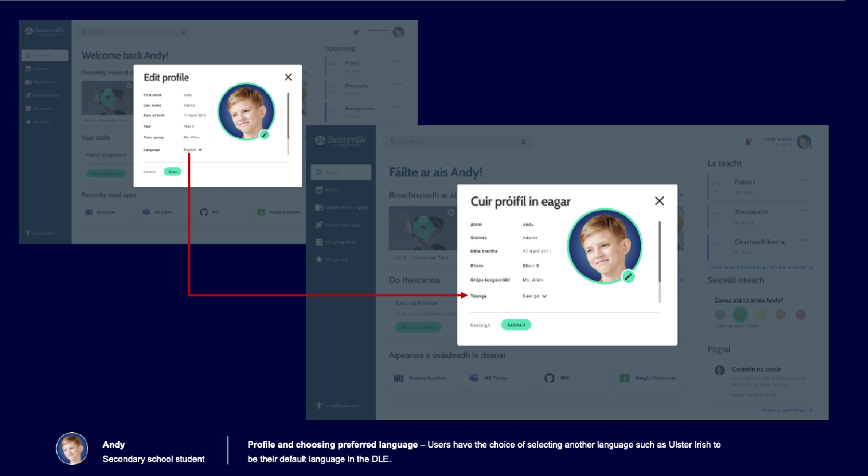Click the Save button in Edit profile
Image resolution: width=868 pixels, height=476 pixels.
[x=173, y=172]
